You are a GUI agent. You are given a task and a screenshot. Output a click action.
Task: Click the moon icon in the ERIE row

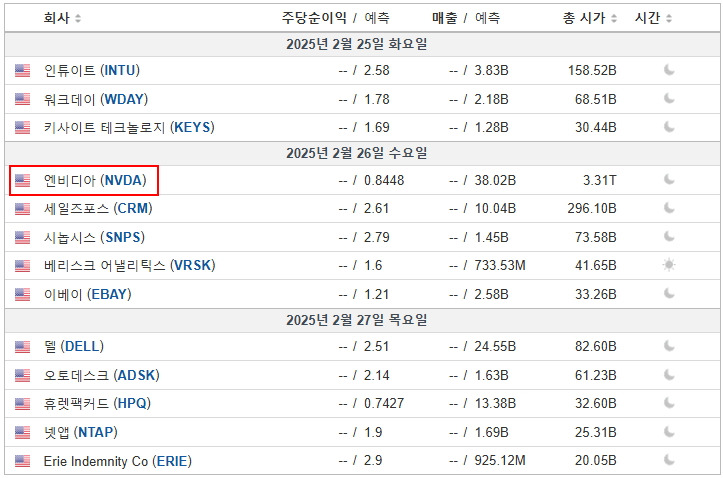coord(669,460)
